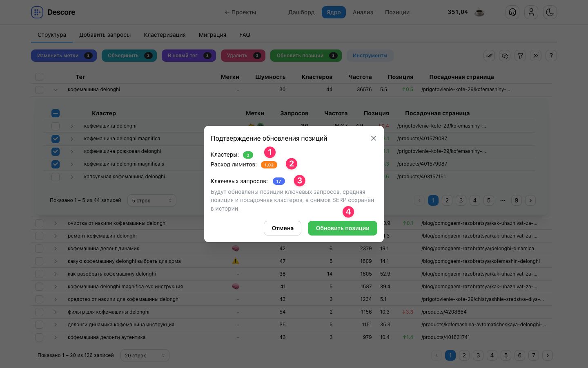The width and height of the screenshot is (588, 368).
Task: Close the position update confirmation dialog
Action: pyautogui.click(x=373, y=138)
